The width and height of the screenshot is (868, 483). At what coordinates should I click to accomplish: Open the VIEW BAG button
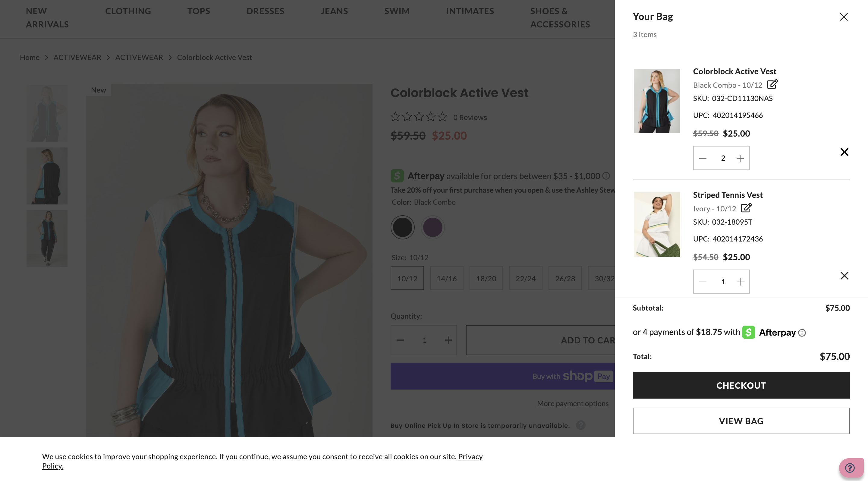click(x=741, y=421)
